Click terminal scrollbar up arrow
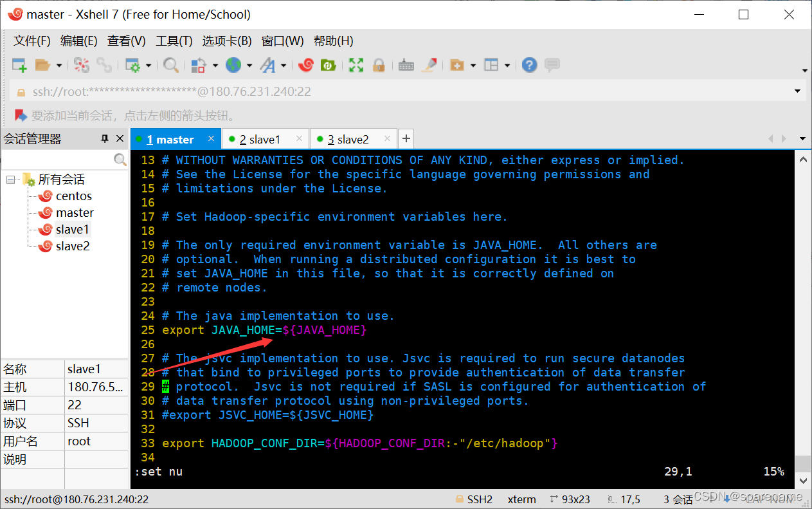Viewport: 812px width, 509px height. pyautogui.click(x=802, y=159)
